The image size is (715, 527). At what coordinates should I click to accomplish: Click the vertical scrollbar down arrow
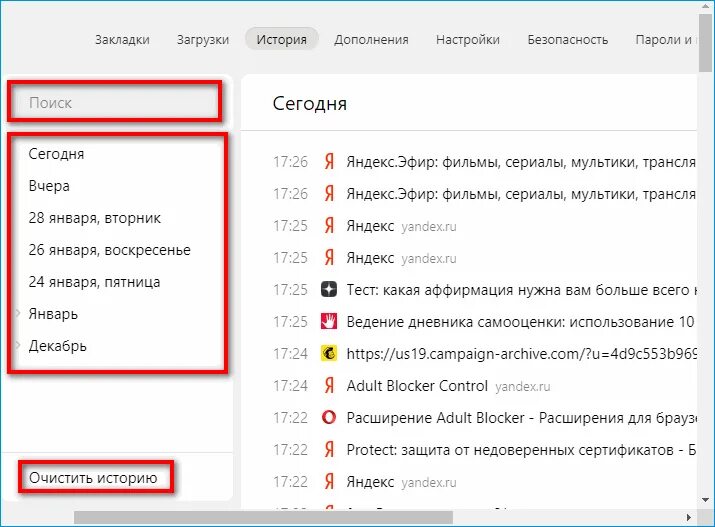tap(706, 500)
